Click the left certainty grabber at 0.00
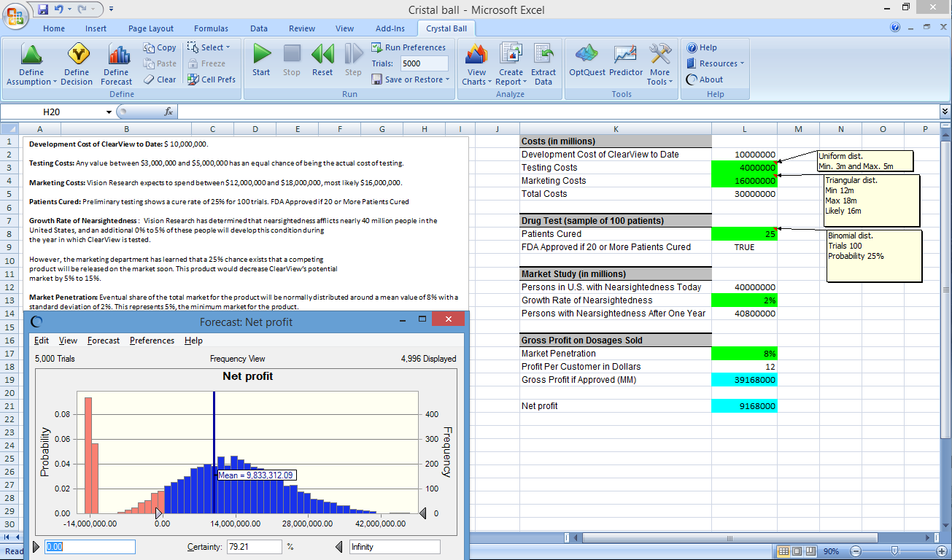The width and height of the screenshot is (952, 560). (160, 514)
